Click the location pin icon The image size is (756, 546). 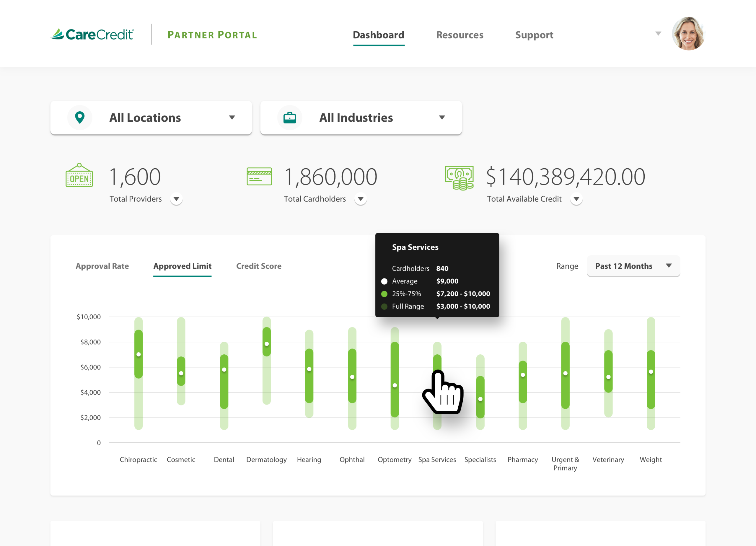coord(80,117)
